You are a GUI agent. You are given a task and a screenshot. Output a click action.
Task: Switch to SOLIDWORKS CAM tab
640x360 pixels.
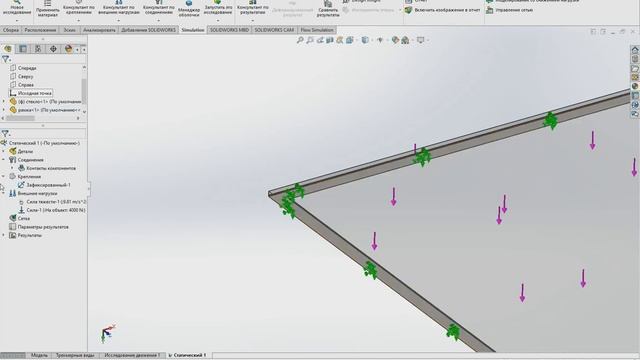274,30
